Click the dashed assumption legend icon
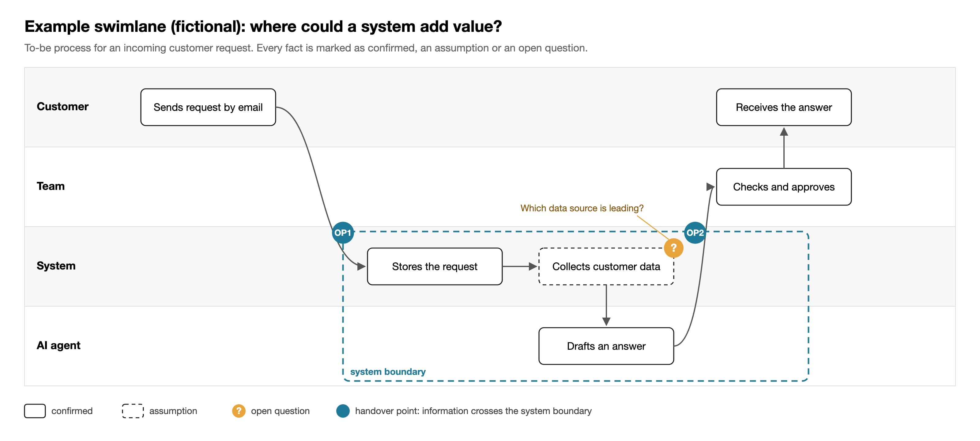This screenshot has width=980, height=441. (133, 411)
